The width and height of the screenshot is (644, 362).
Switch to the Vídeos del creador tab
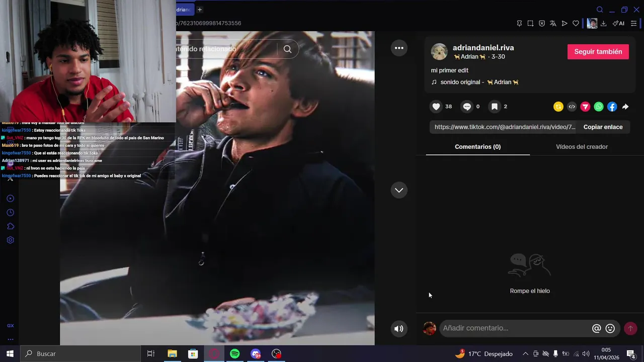coord(582,147)
